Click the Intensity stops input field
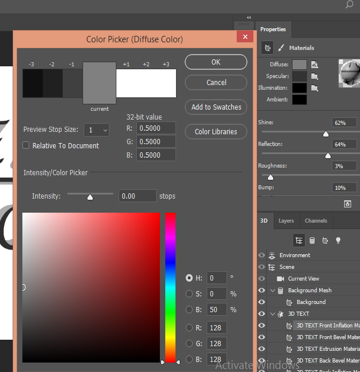 (137, 196)
